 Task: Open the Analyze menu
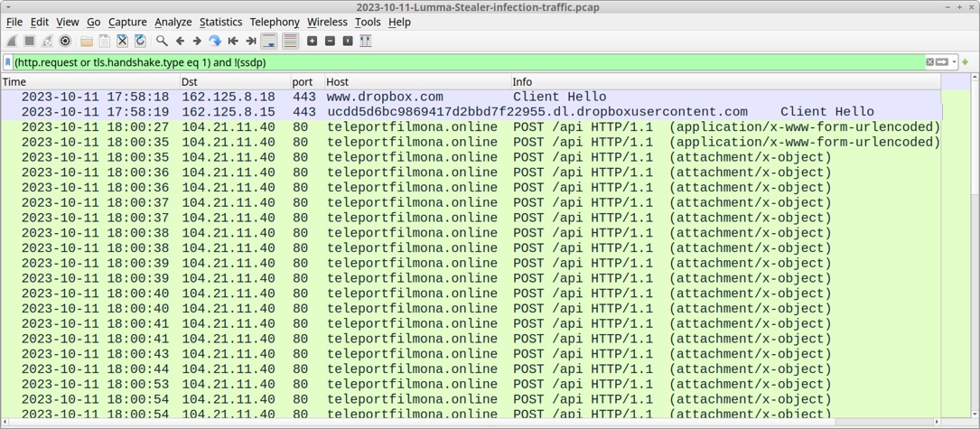coord(173,22)
